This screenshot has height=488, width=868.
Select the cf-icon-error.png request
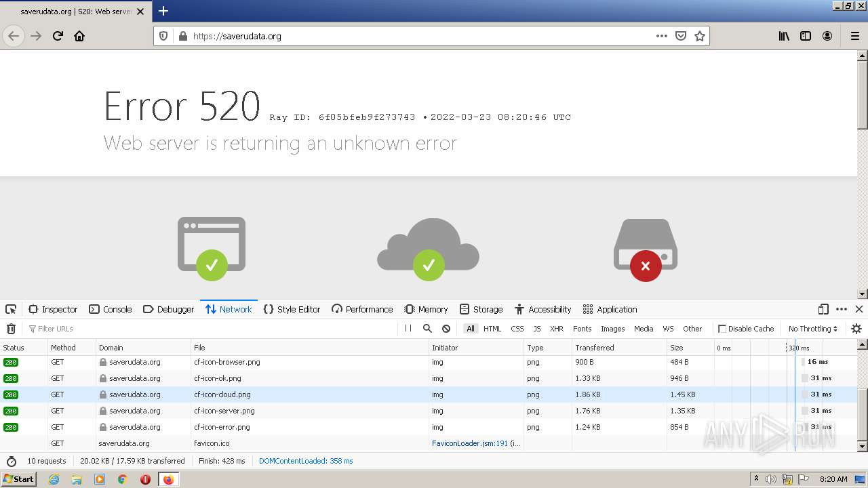[x=429, y=427]
